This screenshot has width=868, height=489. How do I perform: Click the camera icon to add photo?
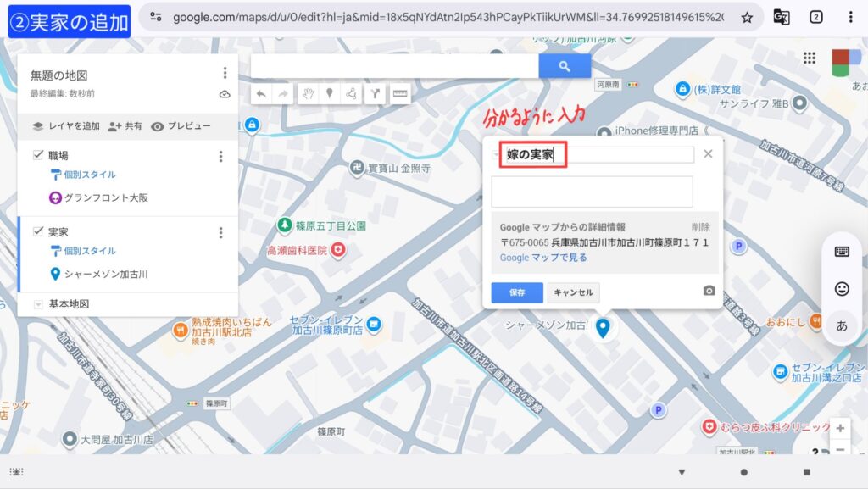point(709,292)
